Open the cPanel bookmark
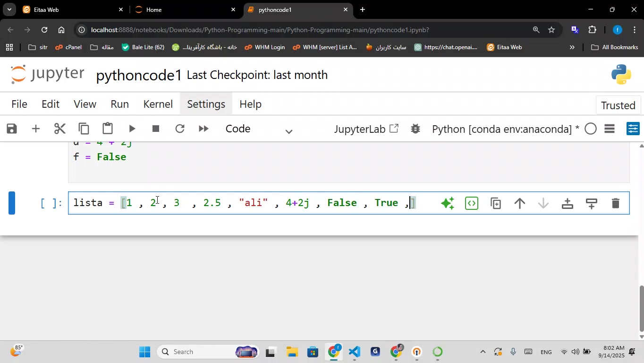644x363 pixels. point(68,47)
